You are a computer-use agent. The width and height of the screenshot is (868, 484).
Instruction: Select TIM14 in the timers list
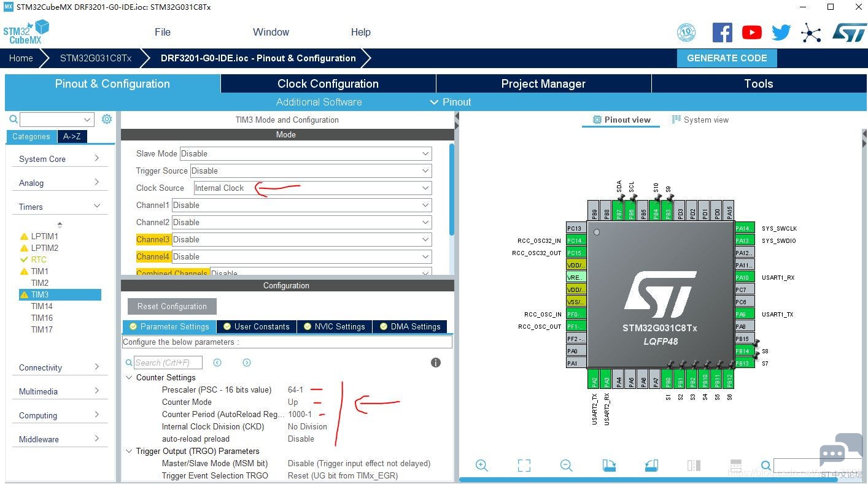point(42,306)
